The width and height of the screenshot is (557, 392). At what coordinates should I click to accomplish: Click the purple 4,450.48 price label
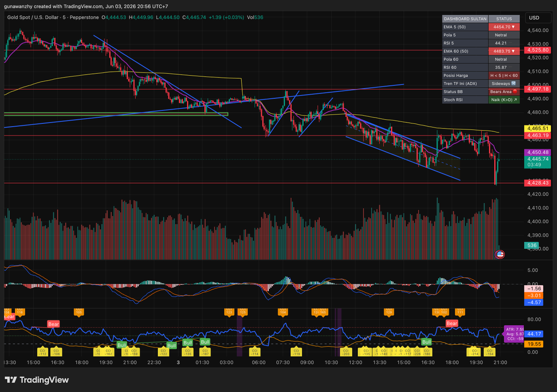tap(537, 152)
